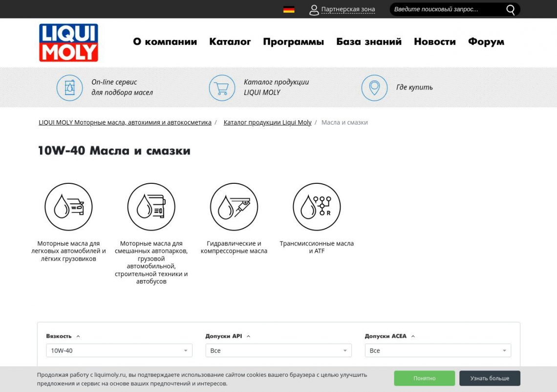Viewport: 557px width, 392px height.
Task: Collapse the Допуски API filter chevron
Action: [248, 336]
